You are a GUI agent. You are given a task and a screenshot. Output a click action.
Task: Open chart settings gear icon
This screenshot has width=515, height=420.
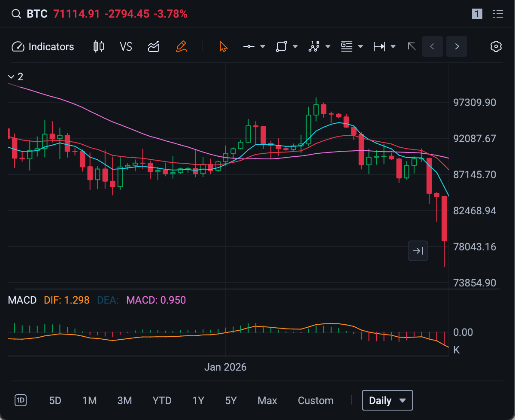(x=496, y=47)
